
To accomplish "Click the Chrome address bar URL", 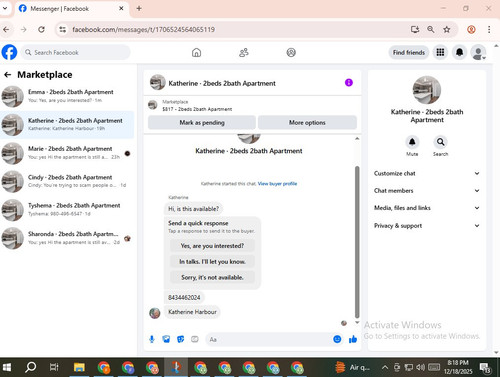I will (x=143, y=29).
